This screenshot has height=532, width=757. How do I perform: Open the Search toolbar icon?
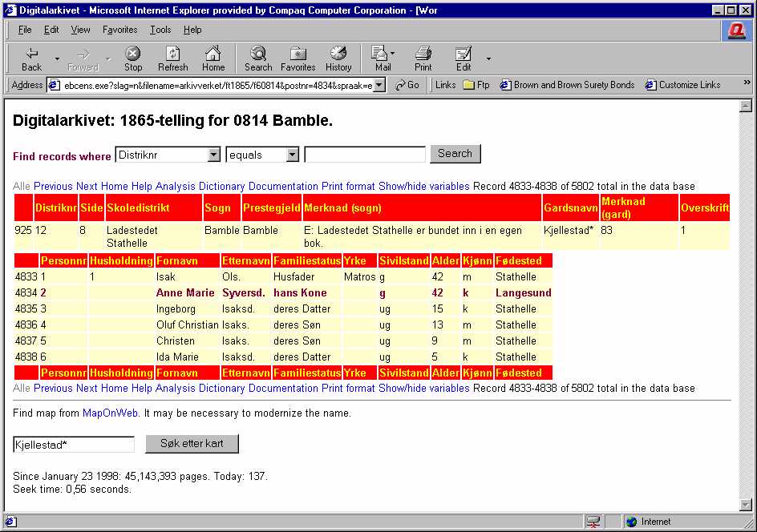(x=258, y=58)
